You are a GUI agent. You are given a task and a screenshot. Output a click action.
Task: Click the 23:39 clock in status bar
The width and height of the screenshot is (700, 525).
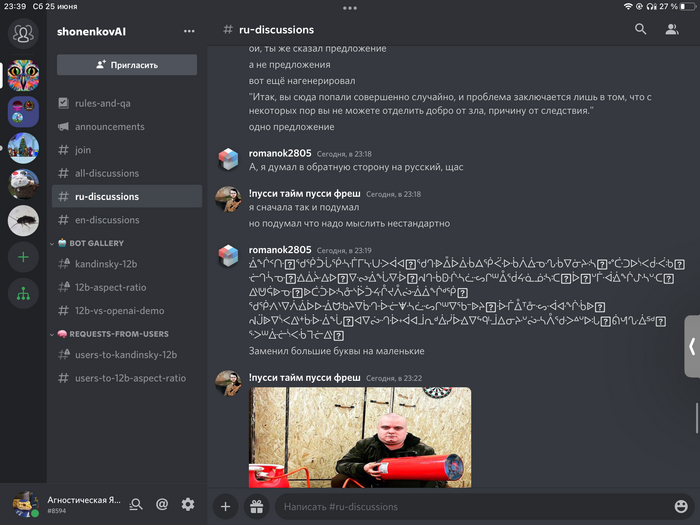pos(15,6)
